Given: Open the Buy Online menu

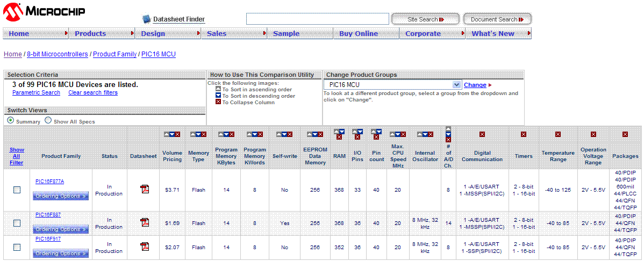Looking at the screenshot, I should pyautogui.click(x=367, y=34).
